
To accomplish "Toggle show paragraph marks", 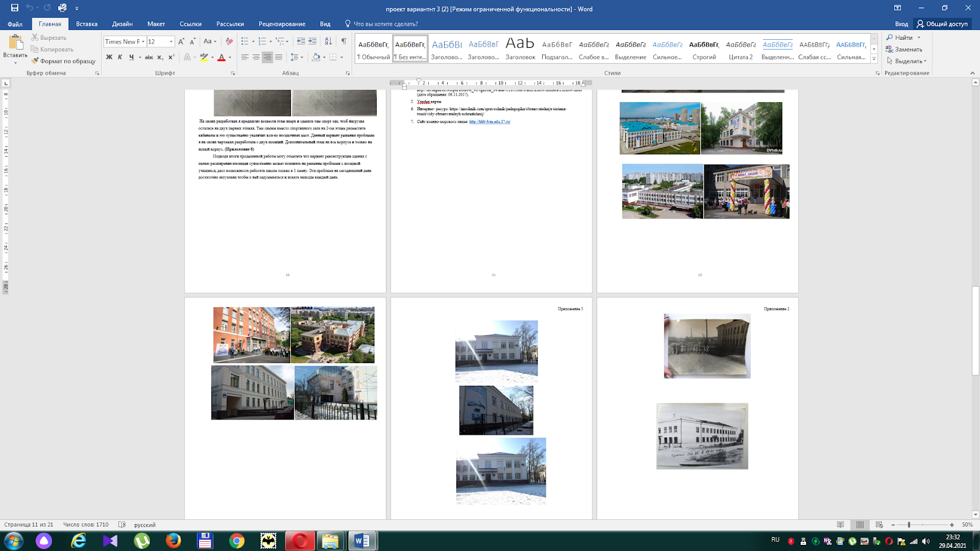I will click(344, 41).
